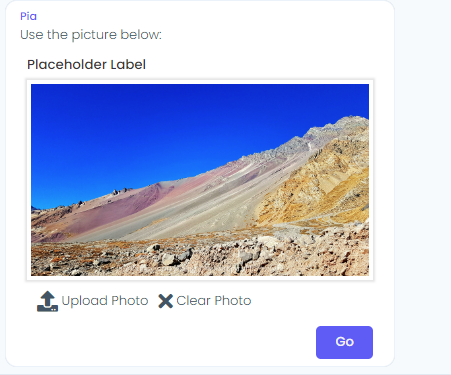Viewport: 451px width, 375px height.
Task: Click the rocky foreground of the photo
Action: (x=200, y=257)
